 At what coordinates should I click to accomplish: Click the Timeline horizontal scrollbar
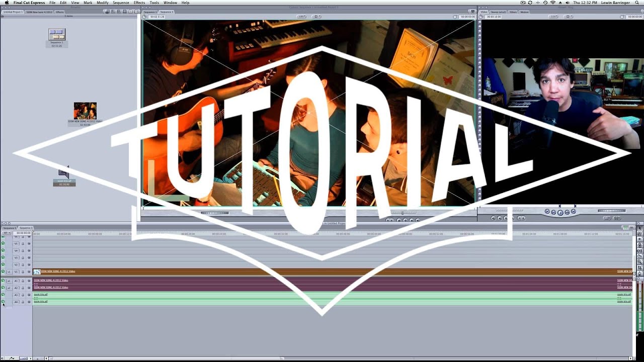tap(166, 358)
